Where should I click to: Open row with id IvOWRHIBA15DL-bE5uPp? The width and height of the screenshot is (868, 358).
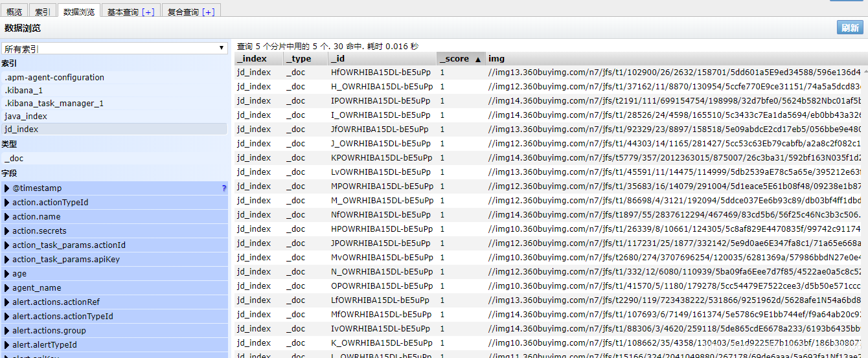point(551,328)
